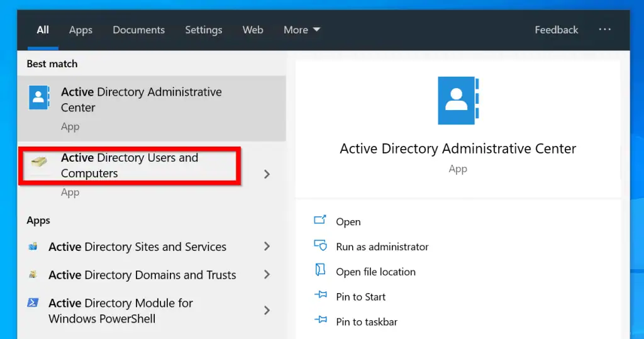Click the Users and Computers app icon
Screen dimensions: 644x339
[x=39, y=162]
